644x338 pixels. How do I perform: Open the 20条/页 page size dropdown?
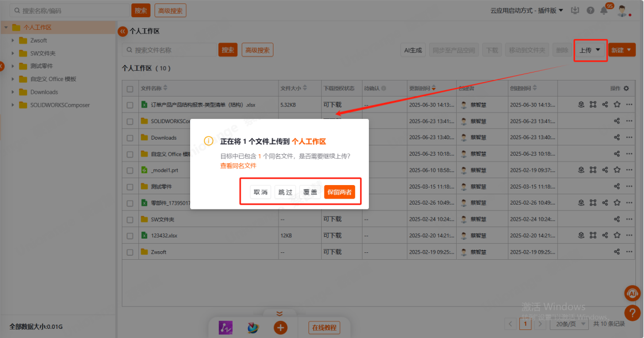pyautogui.click(x=569, y=324)
